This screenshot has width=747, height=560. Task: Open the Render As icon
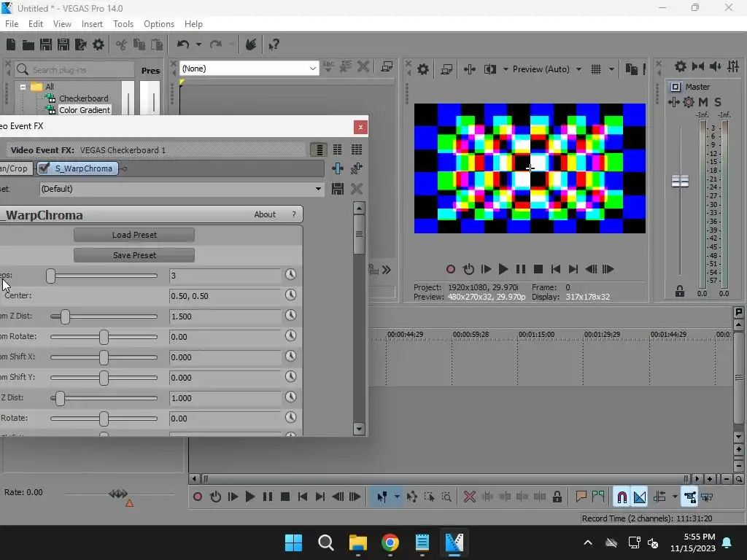[x=80, y=44]
